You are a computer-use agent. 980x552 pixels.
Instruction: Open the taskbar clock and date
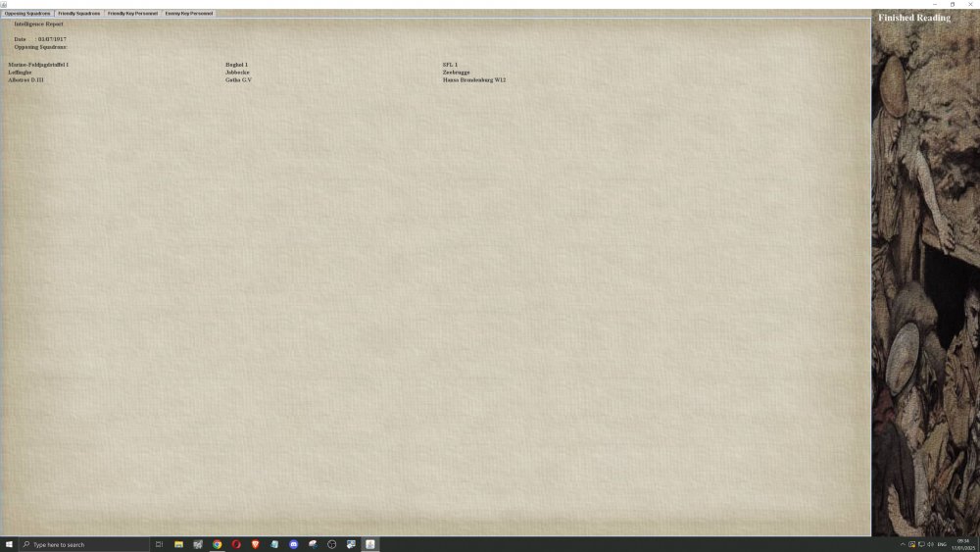click(963, 544)
